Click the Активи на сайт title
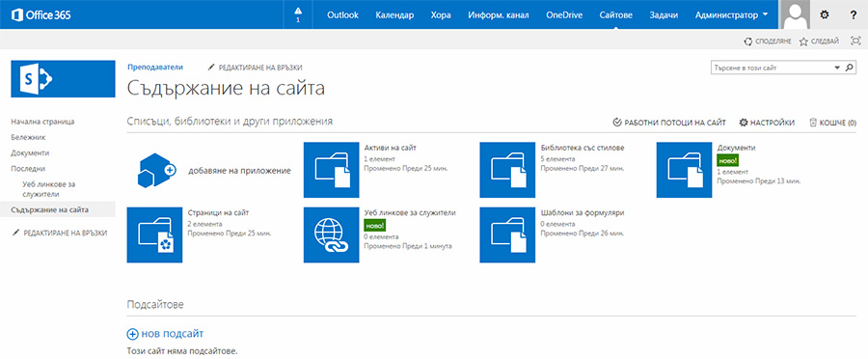The width and height of the screenshot is (868, 359). click(391, 148)
